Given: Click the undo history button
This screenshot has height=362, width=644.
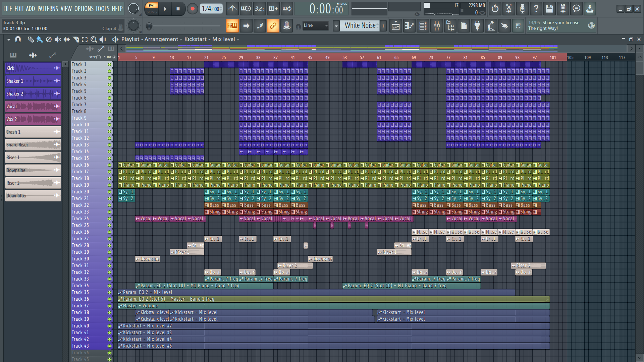Looking at the screenshot, I should tap(495, 9).
